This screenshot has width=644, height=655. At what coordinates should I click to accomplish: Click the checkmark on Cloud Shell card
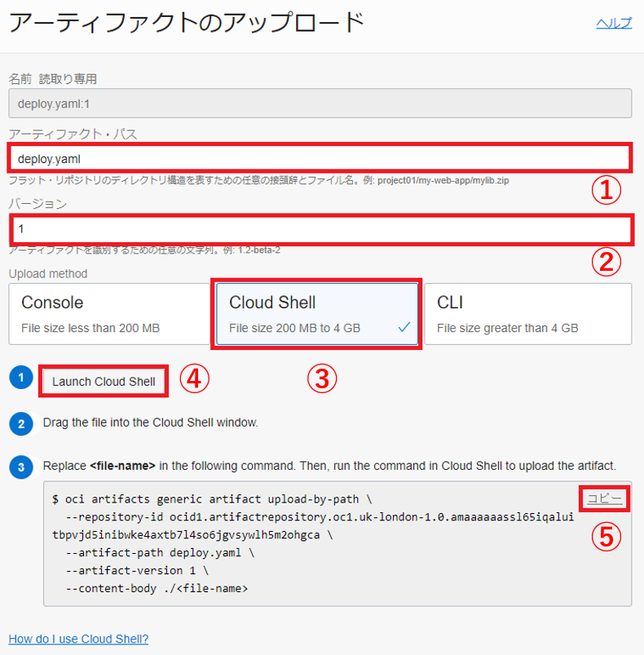(404, 327)
